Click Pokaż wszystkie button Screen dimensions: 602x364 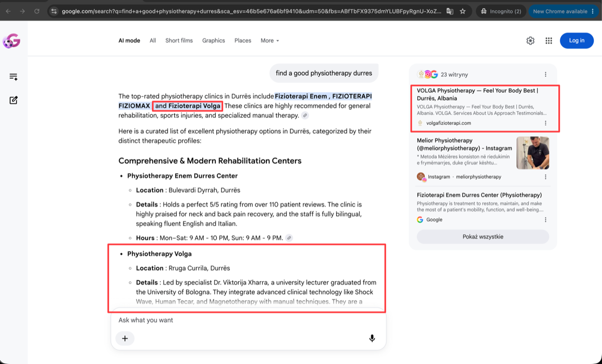click(x=483, y=237)
